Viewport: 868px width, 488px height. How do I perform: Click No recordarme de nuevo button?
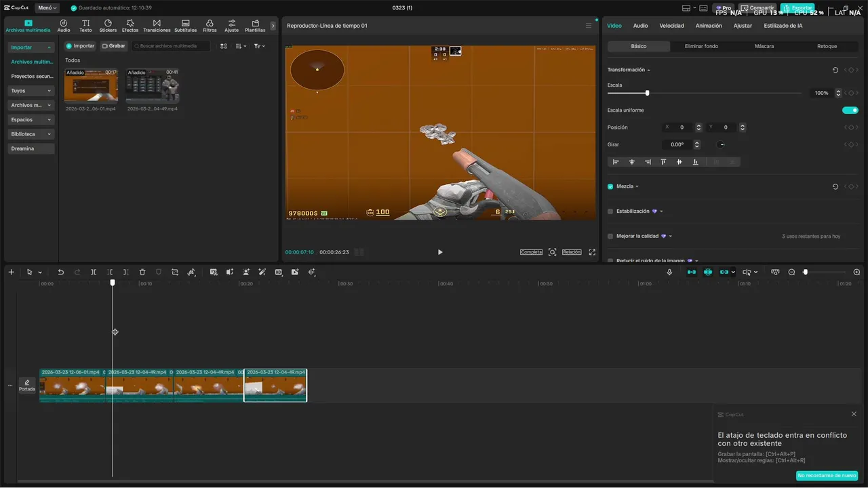coord(827,476)
